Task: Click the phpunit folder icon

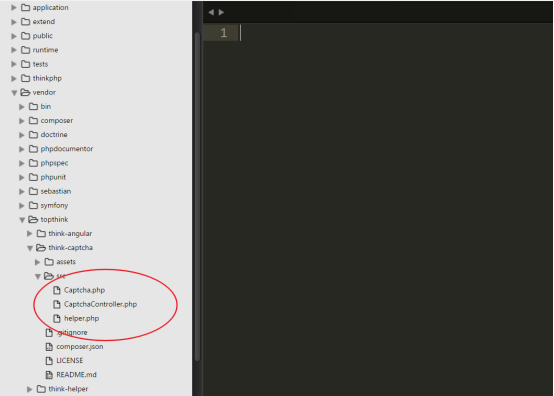Action: 33,177
